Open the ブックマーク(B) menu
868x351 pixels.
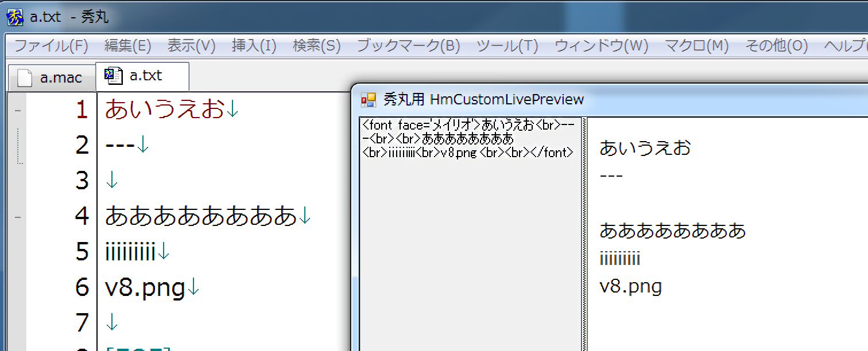[408, 46]
